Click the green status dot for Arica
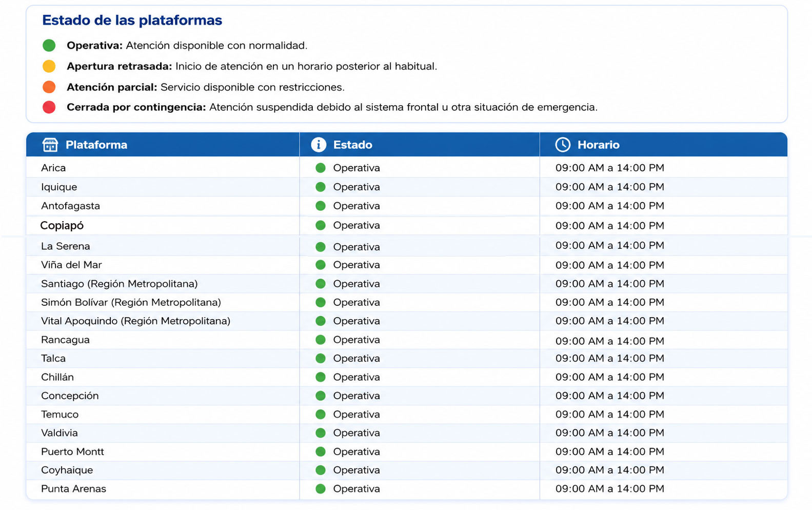Viewport: 812px width, 510px height. tap(321, 168)
